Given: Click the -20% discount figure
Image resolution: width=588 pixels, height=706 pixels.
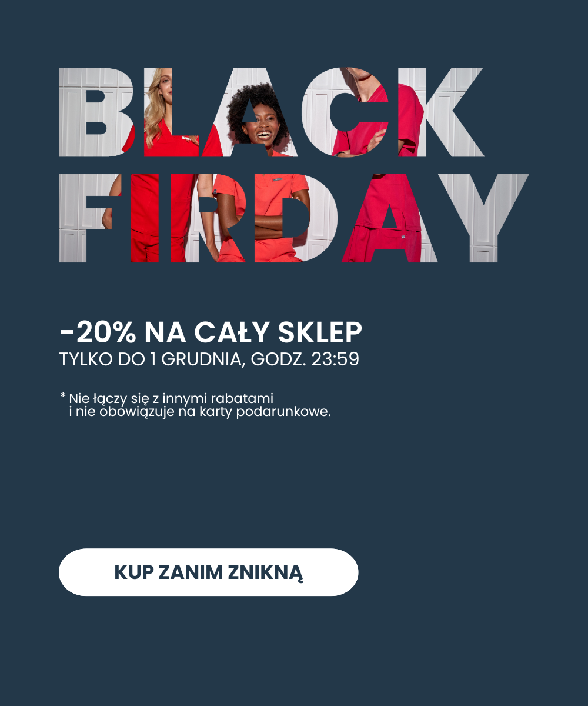Looking at the screenshot, I should click(x=98, y=333).
